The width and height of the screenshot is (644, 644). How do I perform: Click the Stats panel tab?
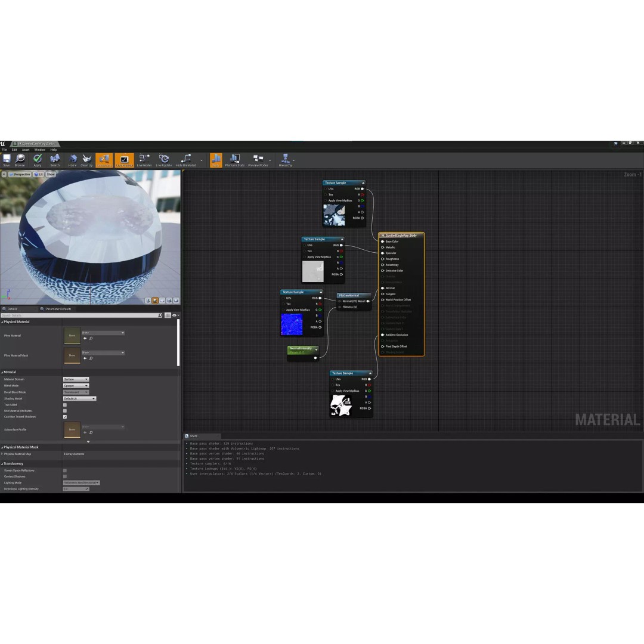coord(203,436)
